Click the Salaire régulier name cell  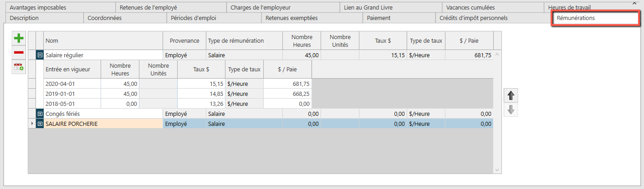pos(103,55)
